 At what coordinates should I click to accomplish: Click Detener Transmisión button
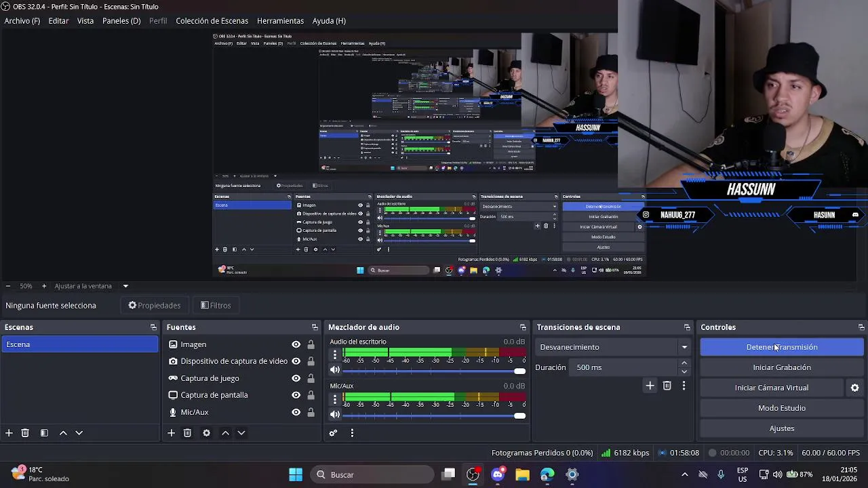782,347
